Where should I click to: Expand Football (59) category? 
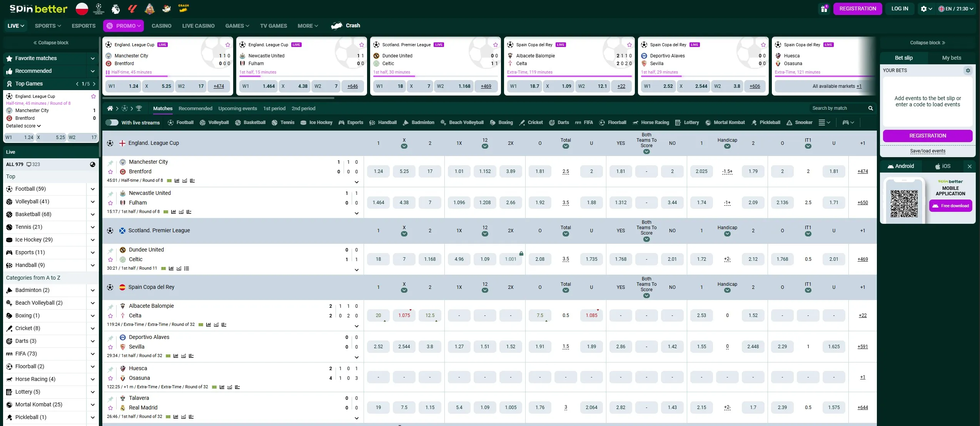(x=92, y=189)
